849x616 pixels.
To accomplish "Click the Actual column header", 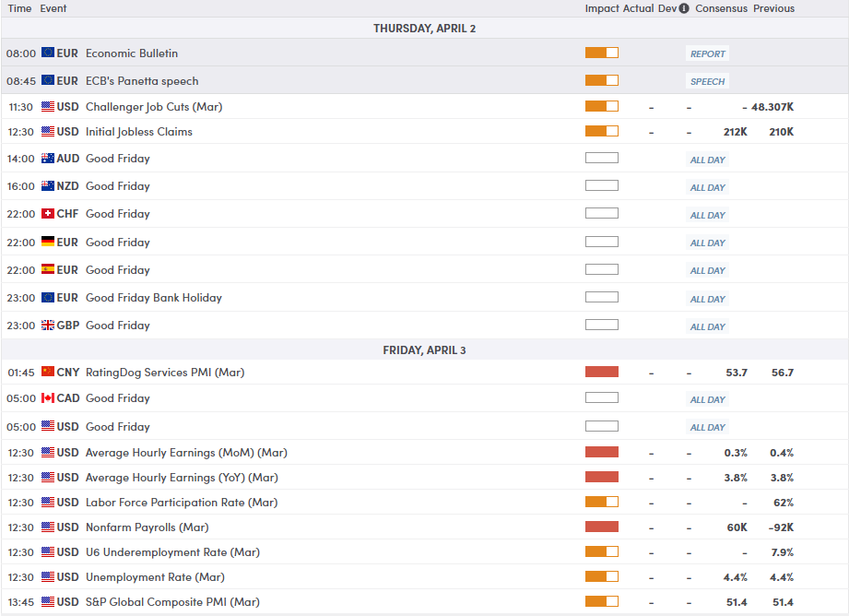I will click(639, 8).
